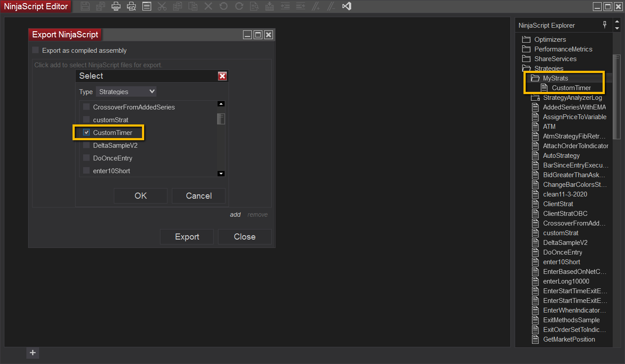Click the Print icon in the editor toolbar

(x=116, y=7)
